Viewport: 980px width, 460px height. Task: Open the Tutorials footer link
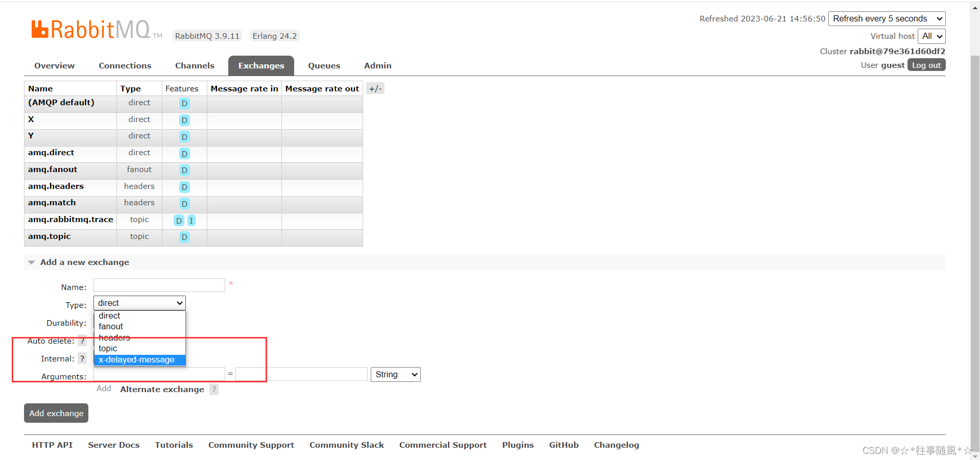coord(174,445)
